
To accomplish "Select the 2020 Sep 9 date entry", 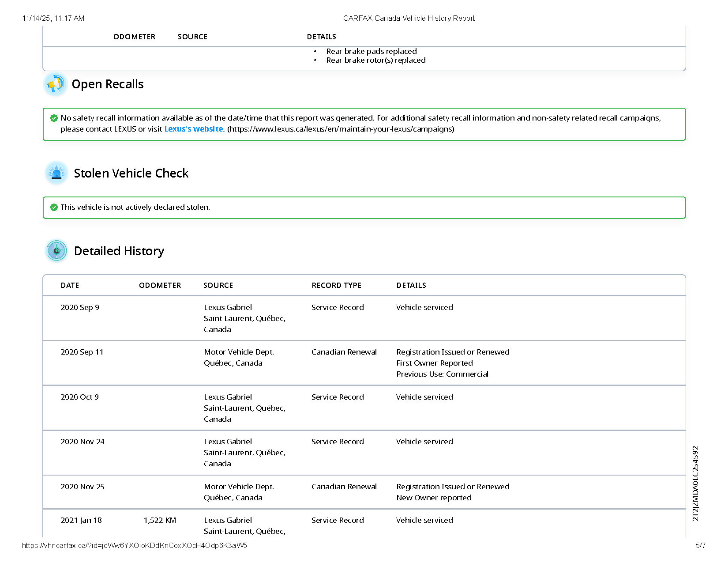I will pyautogui.click(x=80, y=307).
